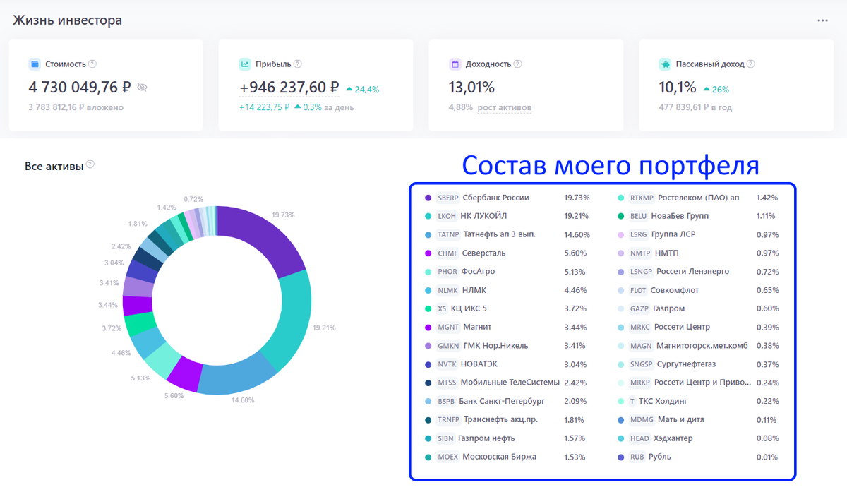This screenshot has height=504, width=847.
Task: Click the help icon next to Пассивный доход
Action: point(750,64)
